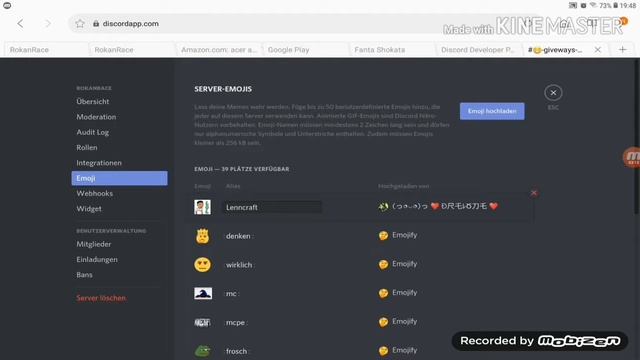Viewport: 640px width, 360px height.
Task: Open the Google Play tab
Action: [305, 50]
